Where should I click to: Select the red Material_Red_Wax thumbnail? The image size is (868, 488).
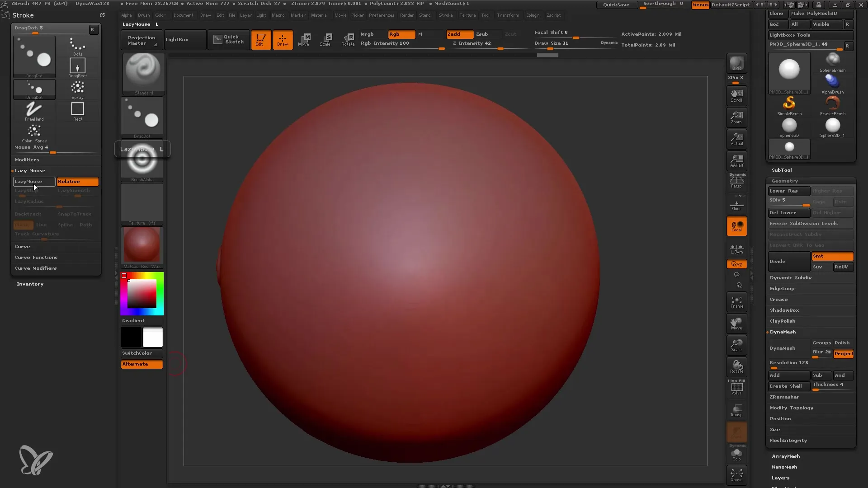pyautogui.click(x=142, y=246)
